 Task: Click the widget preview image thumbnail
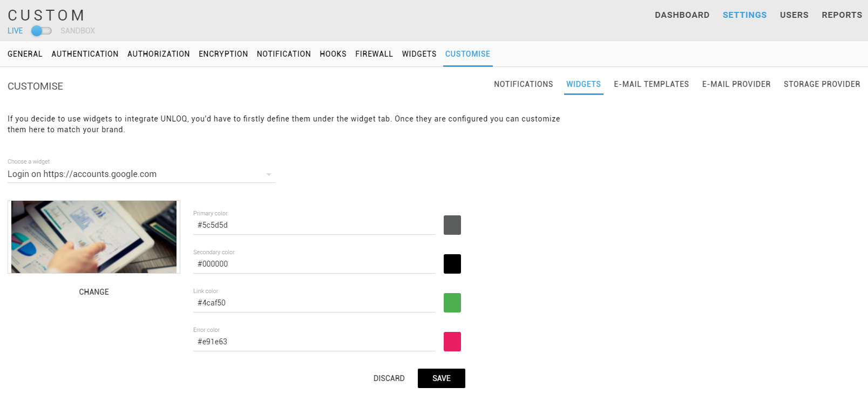[x=94, y=237]
